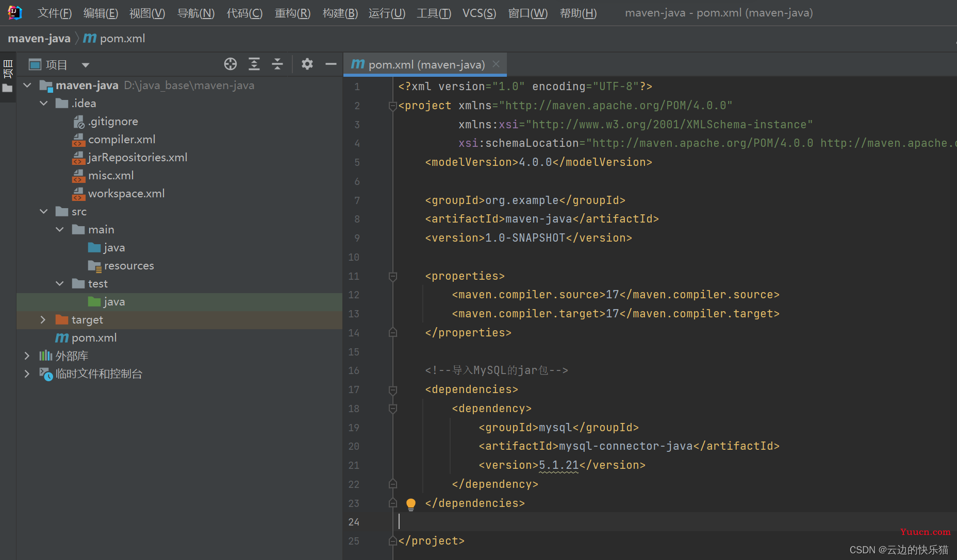957x560 pixels.
Task: Select compiler.xml in project tree
Action: point(122,140)
